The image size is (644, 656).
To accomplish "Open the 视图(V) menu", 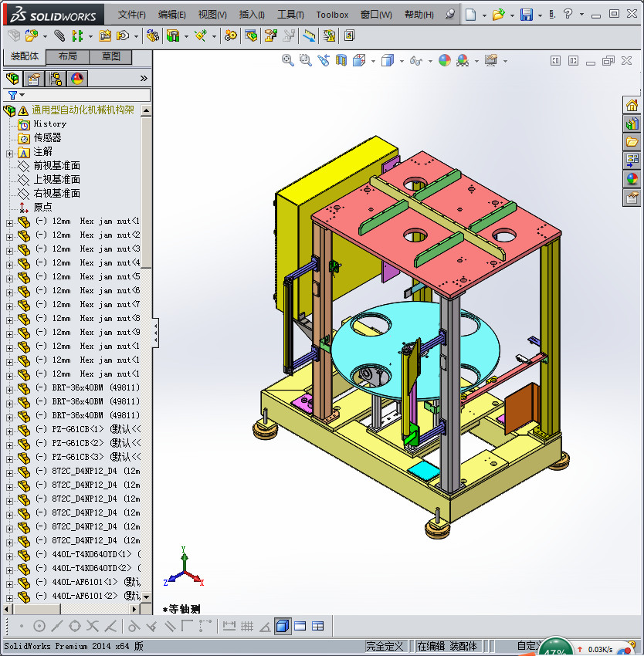I will [212, 15].
